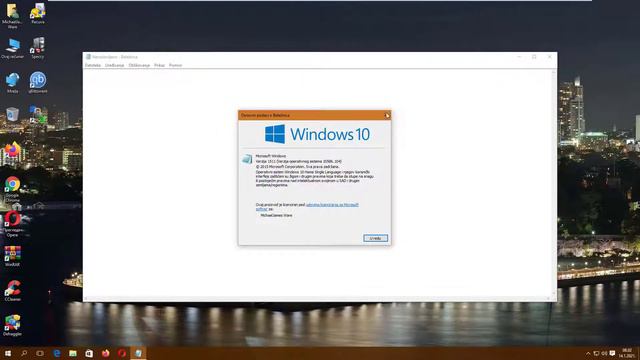Click the Notepad icon in the window title bar
The height and width of the screenshot is (360, 640).
pyautogui.click(x=88, y=57)
